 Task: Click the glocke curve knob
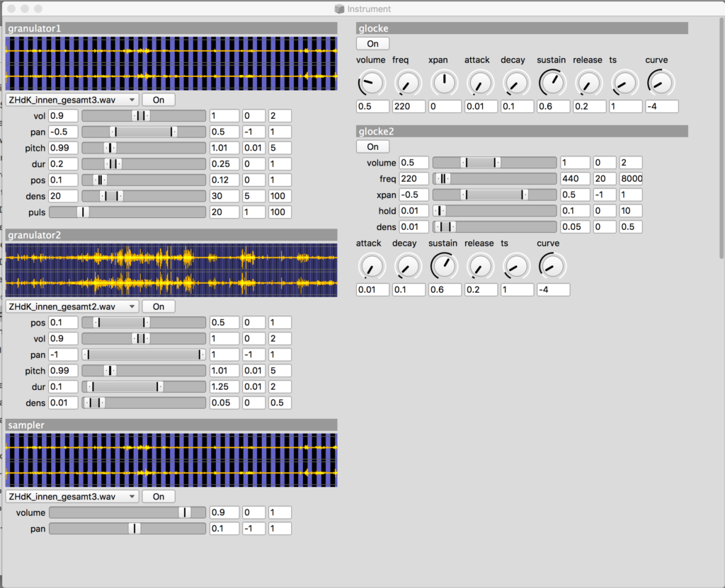659,83
